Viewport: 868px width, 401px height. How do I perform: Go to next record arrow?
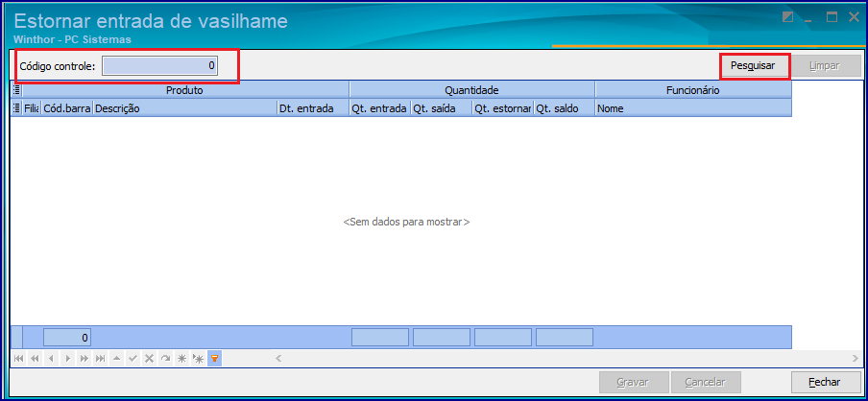(x=67, y=359)
